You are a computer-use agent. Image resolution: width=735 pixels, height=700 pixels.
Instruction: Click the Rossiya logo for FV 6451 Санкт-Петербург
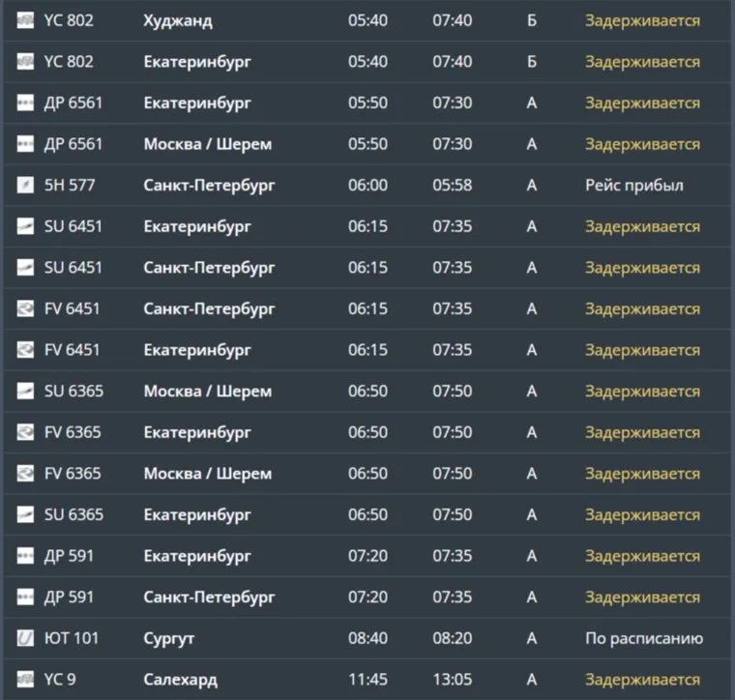pos(25,308)
